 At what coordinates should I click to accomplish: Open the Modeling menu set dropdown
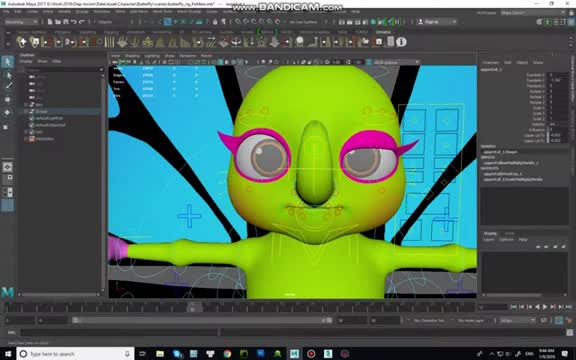[21, 22]
